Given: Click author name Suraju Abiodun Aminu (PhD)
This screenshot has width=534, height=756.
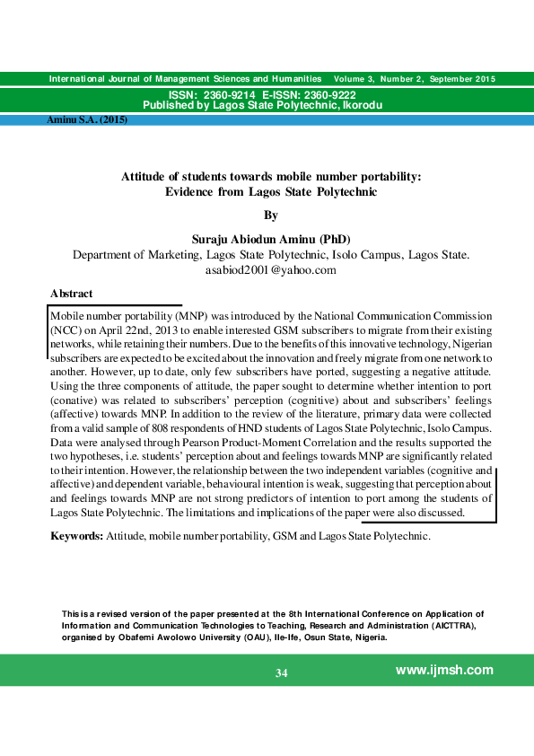Looking at the screenshot, I should pos(271,239).
